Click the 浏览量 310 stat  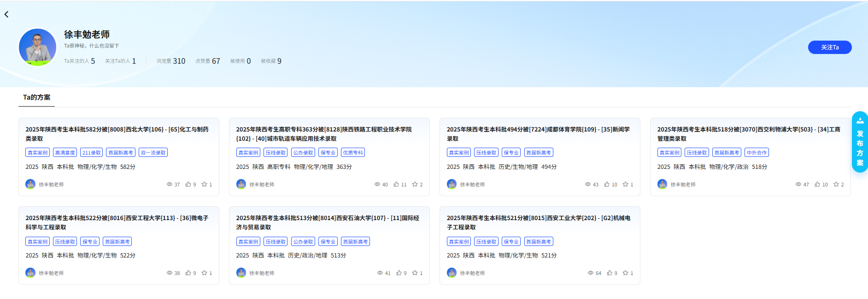click(x=171, y=61)
